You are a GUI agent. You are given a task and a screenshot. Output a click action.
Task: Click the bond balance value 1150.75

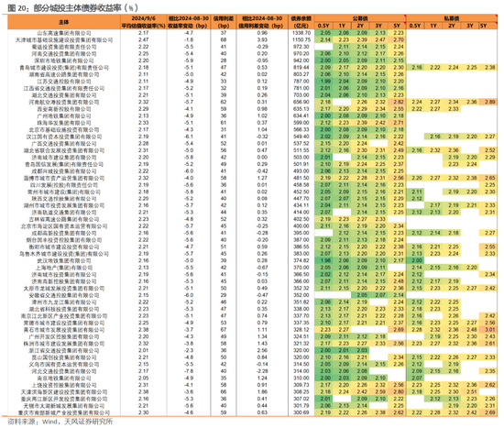(x=301, y=40)
